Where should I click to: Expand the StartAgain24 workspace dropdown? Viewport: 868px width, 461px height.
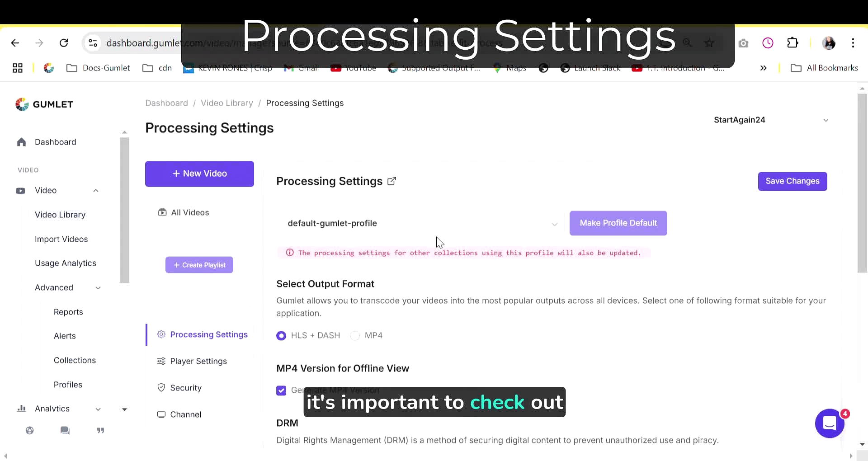[x=771, y=120]
